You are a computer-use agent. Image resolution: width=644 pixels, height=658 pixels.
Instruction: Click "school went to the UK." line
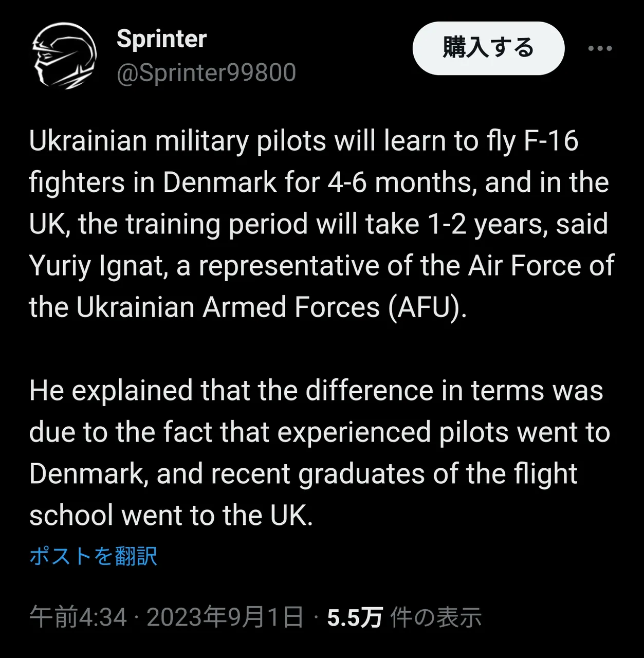coord(171,515)
